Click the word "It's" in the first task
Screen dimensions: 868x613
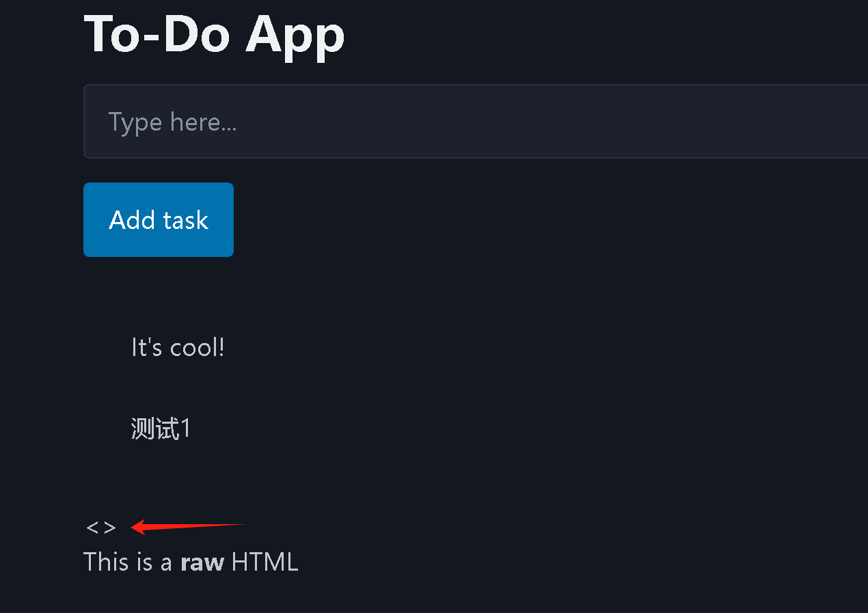point(147,348)
